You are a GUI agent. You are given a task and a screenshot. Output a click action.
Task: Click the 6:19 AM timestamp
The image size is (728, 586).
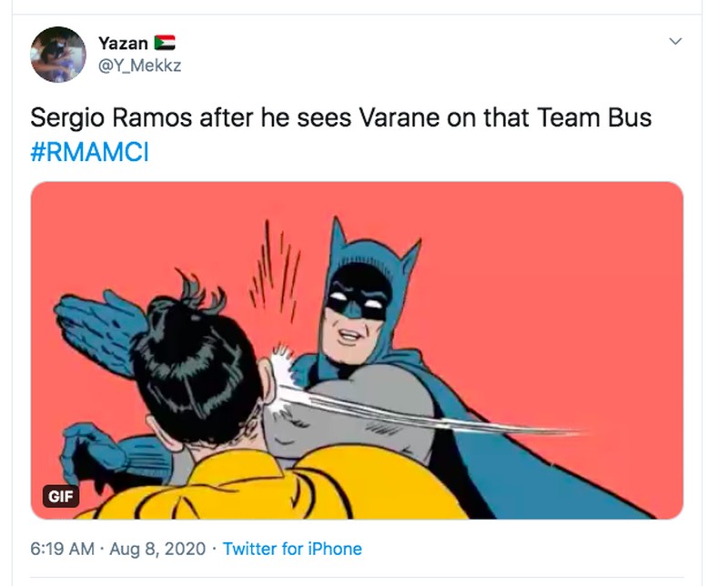64,550
